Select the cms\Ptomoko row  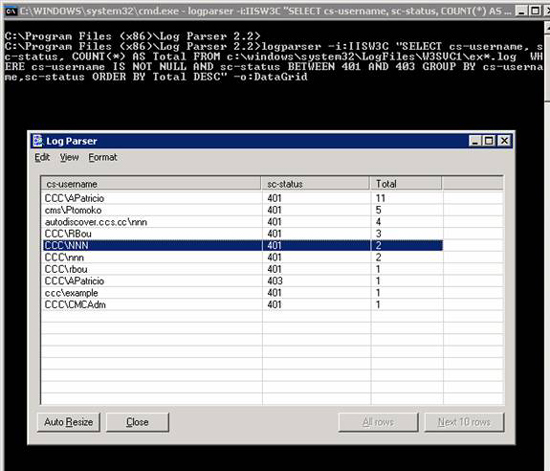243,210
